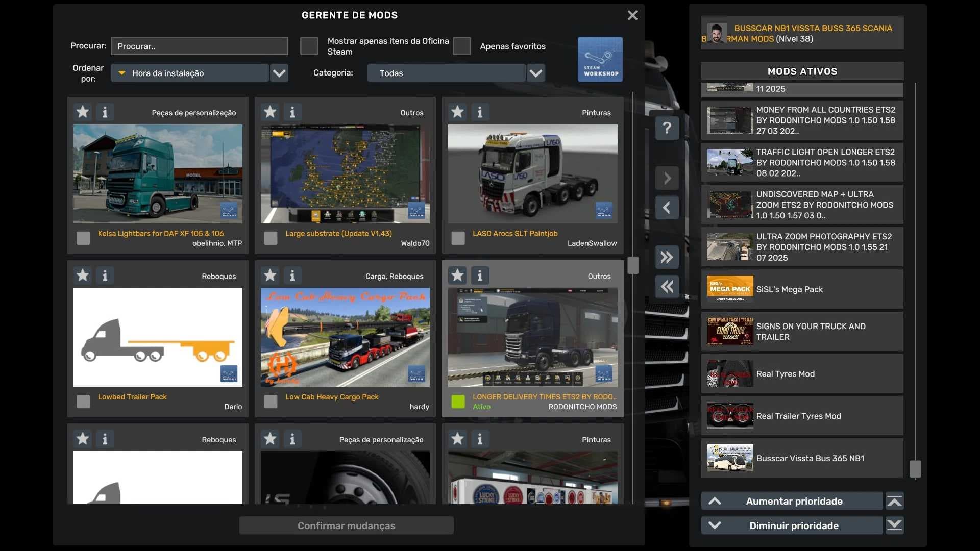Screen dimensions: 980x551
Task: Check Low Cab Heavy Cargo Pack checkbox
Action: (x=271, y=402)
